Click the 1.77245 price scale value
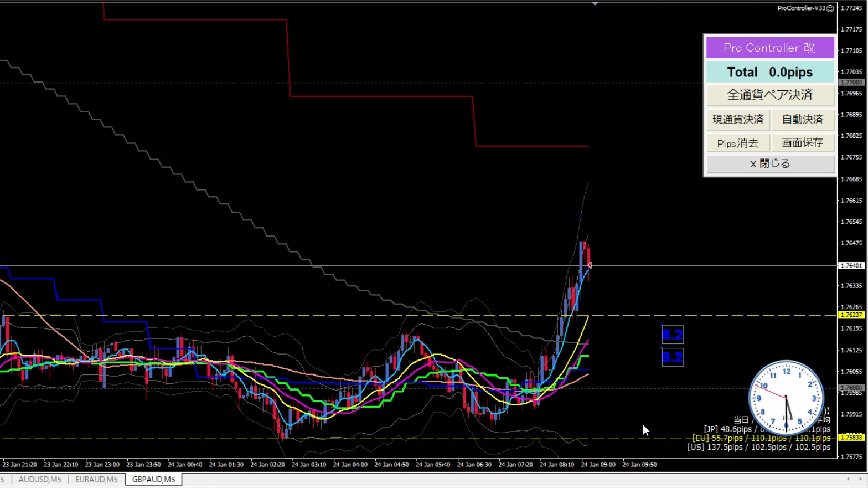Viewport: 868px width, 488px height. click(x=851, y=8)
